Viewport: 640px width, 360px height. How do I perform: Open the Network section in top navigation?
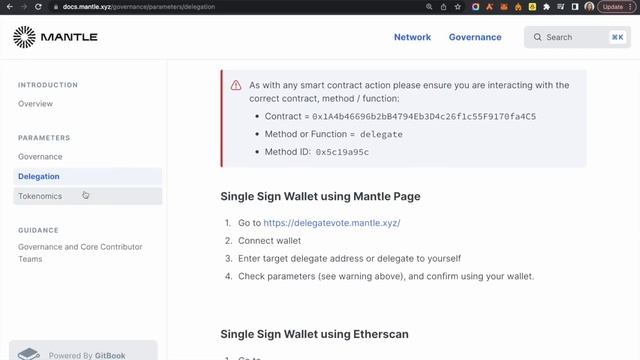[x=412, y=37]
